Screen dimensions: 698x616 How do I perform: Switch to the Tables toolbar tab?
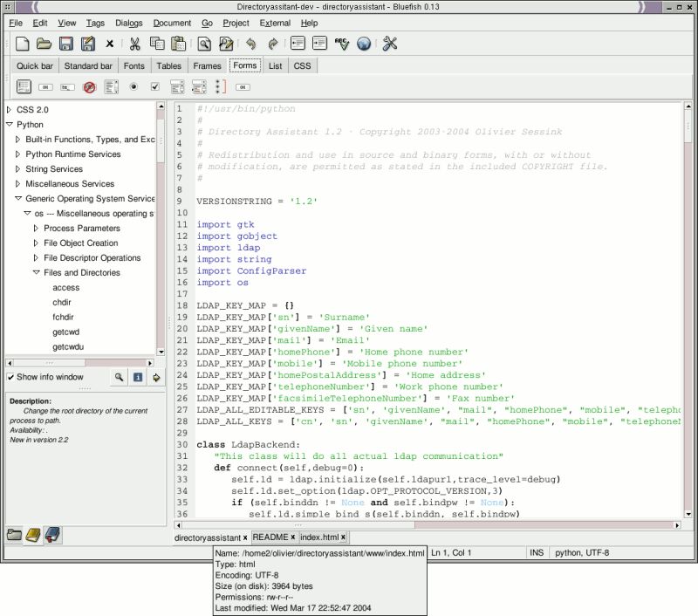click(168, 65)
